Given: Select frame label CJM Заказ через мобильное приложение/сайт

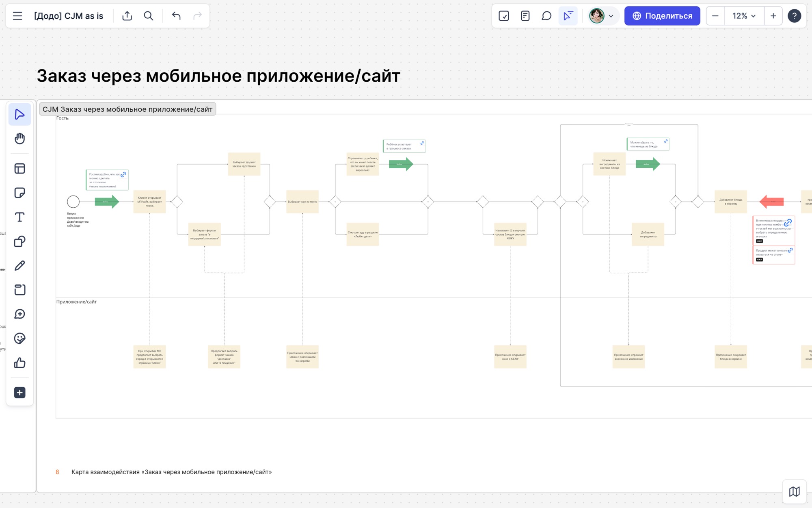Looking at the screenshot, I should click(127, 109).
